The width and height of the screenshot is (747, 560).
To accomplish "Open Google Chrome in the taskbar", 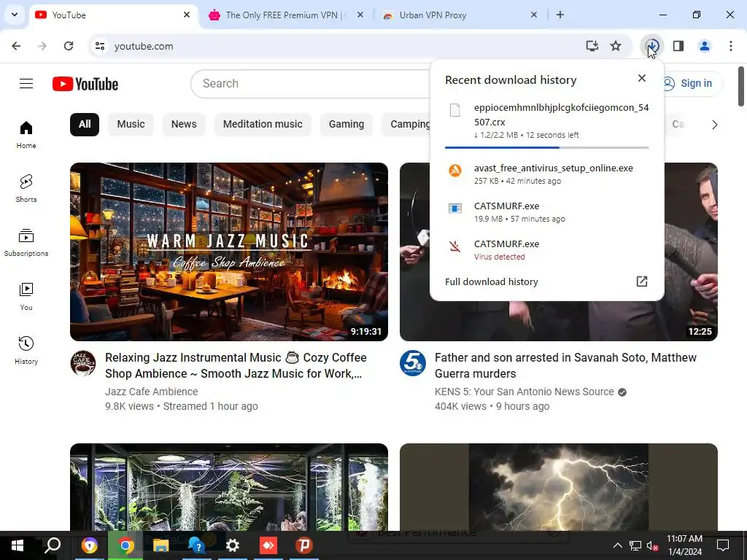I will [125, 545].
